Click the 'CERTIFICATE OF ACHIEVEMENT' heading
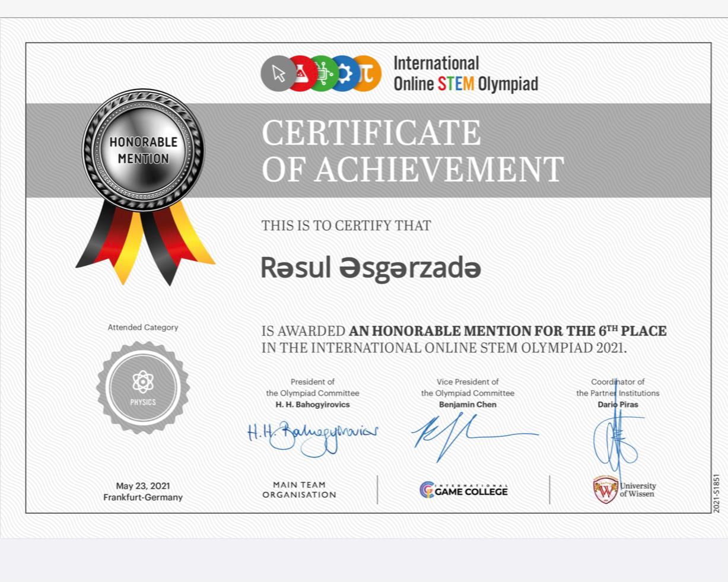 412,151
